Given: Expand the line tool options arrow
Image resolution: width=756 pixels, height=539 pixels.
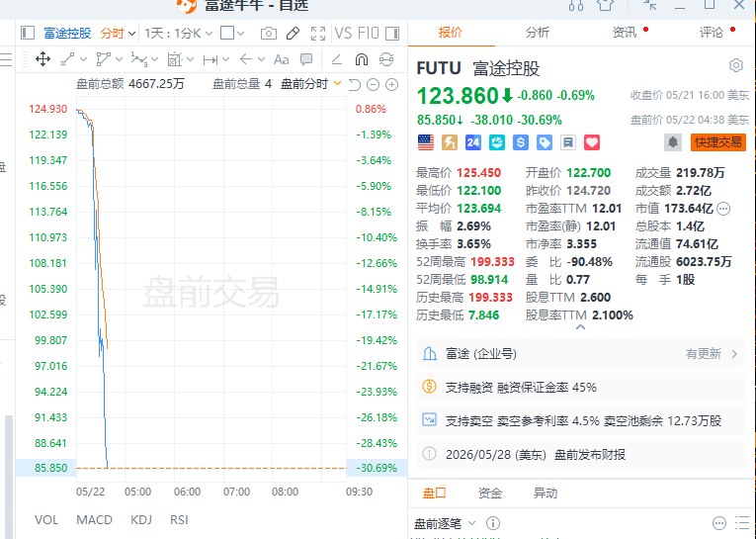Looking at the screenshot, I should 83,59.
